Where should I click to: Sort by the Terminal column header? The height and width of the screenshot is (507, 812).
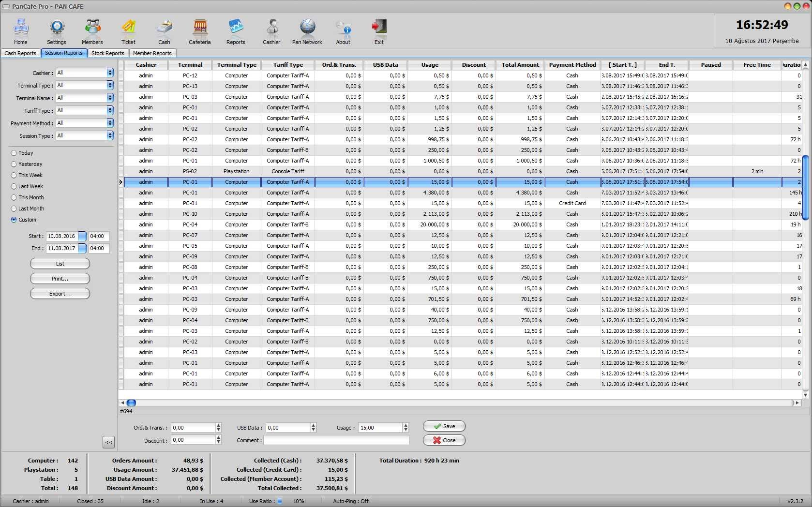(x=190, y=65)
